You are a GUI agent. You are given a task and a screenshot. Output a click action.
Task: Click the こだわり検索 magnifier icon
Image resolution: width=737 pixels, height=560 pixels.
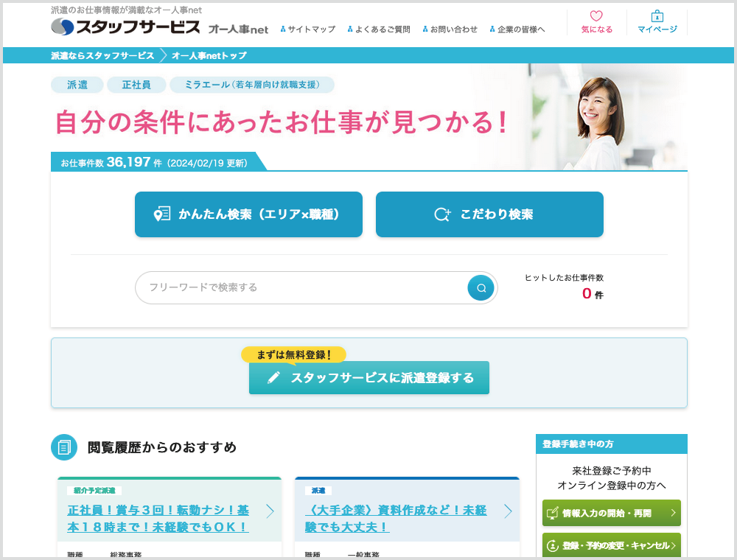point(442,214)
